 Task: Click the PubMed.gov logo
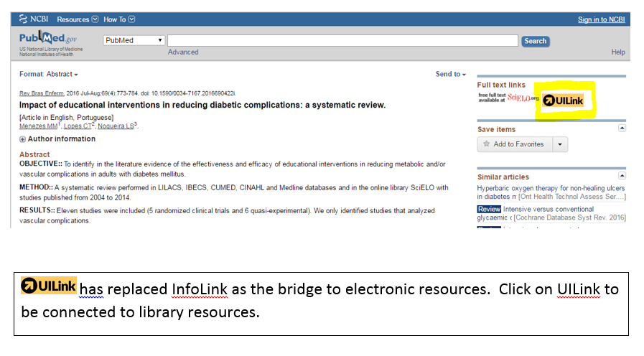47,41
